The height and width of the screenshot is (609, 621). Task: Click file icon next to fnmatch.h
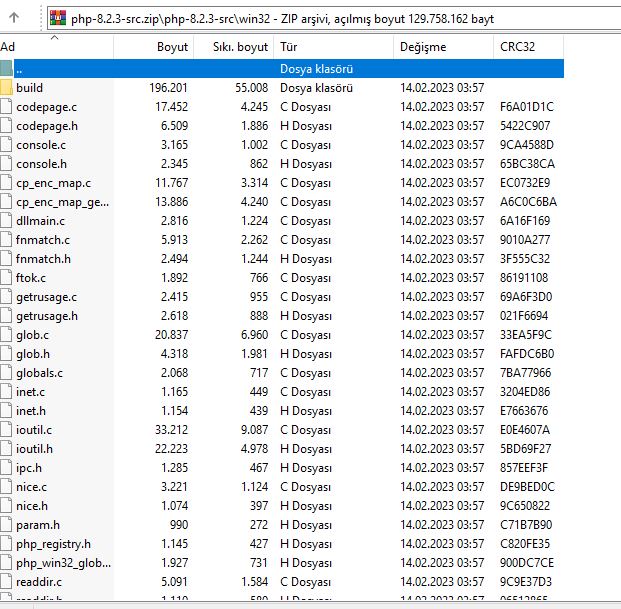[6, 259]
